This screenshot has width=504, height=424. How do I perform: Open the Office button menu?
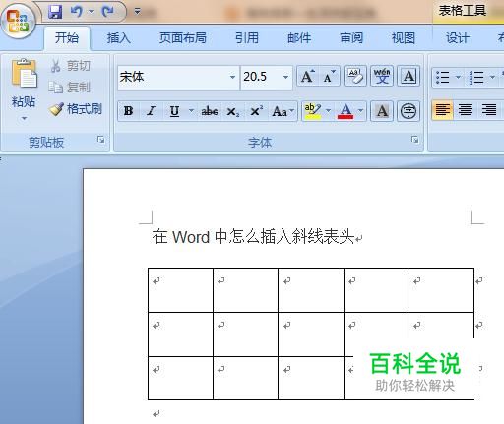(x=19, y=21)
